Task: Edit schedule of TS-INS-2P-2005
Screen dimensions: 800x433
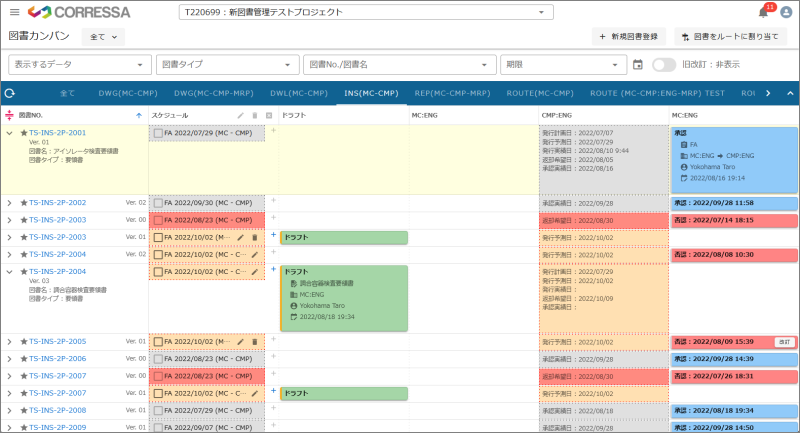Action: click(x=240, y=342)
